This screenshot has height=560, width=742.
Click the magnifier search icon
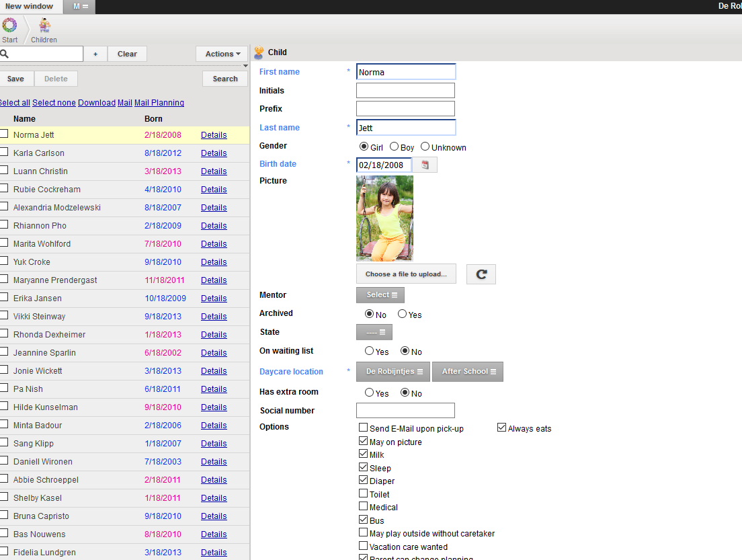[x=4, y=54]
